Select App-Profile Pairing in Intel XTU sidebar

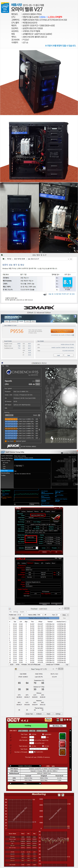click(x=7, y=458)
